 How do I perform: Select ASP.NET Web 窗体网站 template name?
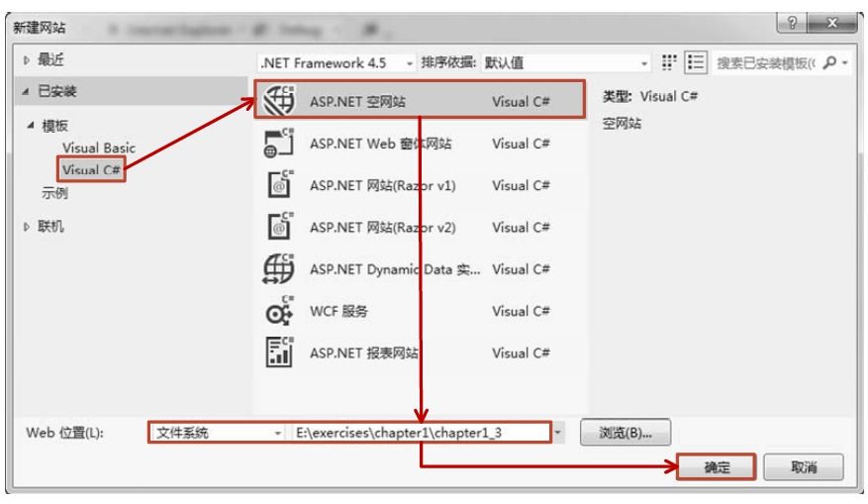pos(381,144)
